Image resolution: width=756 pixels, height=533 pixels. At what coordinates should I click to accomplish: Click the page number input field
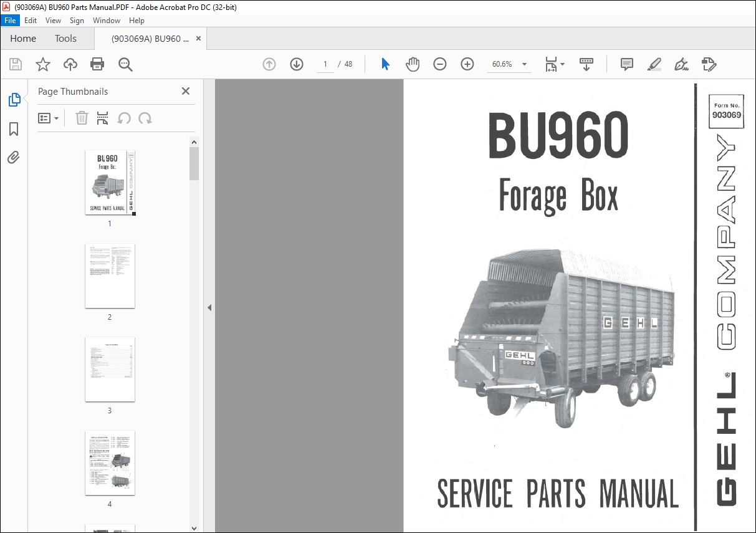(325, 64)
